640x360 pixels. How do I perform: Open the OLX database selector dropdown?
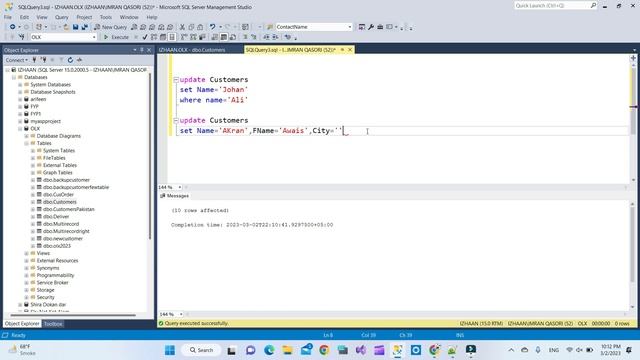(x=94, y=37)
